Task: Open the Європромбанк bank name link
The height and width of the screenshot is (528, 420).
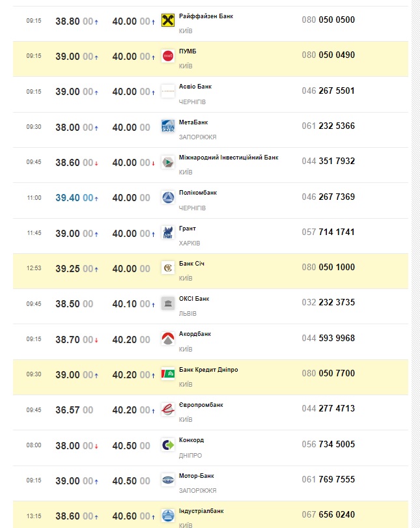Action: point(201,405)
